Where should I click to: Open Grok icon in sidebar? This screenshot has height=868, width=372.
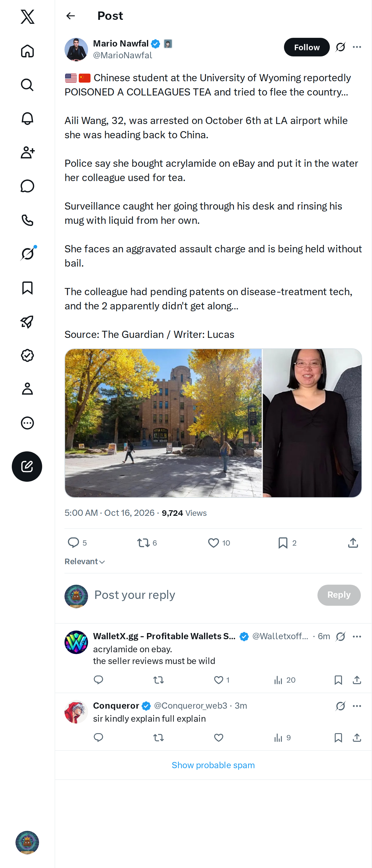point(27,254)
